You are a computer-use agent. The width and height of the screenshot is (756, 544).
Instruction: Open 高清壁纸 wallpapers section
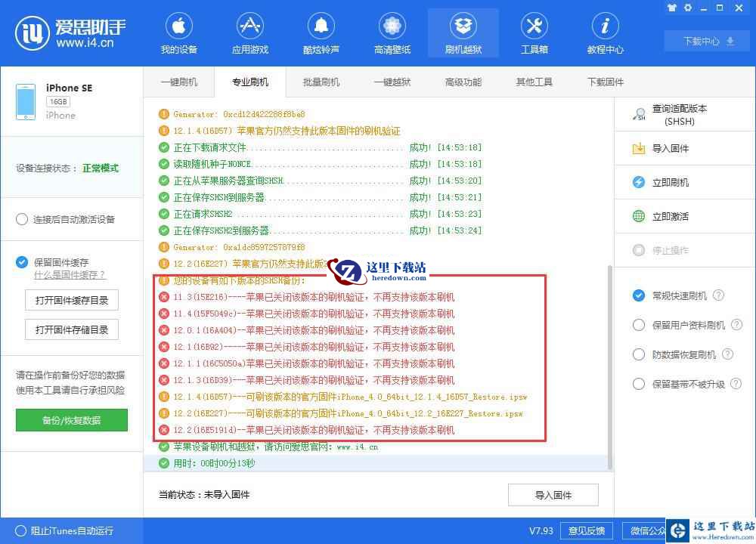pos(392,33)
